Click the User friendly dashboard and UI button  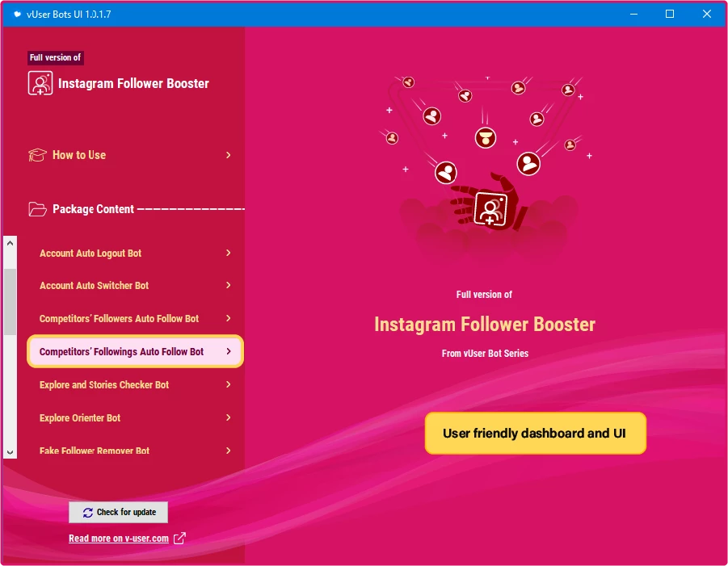coord(536,434)
